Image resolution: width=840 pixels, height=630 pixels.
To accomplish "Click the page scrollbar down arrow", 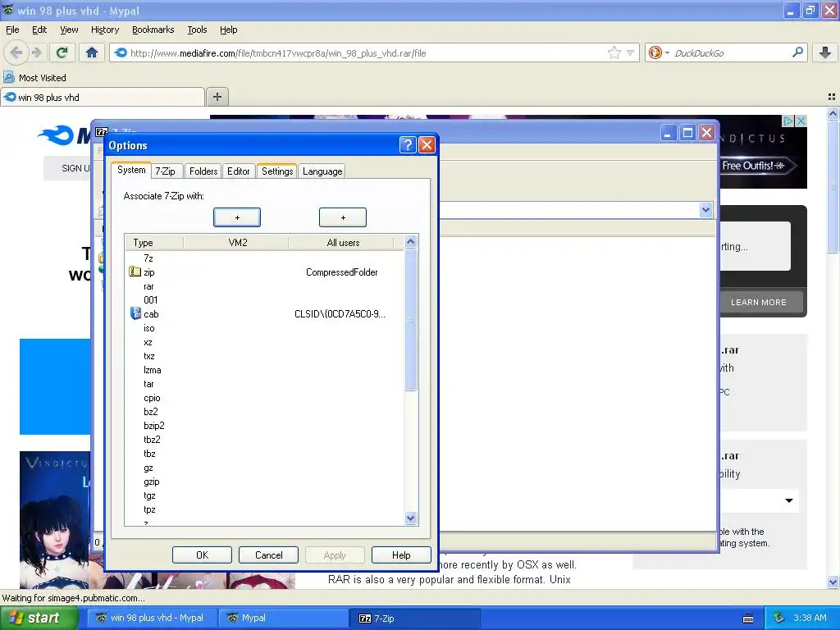I will [x=833, y=582].
